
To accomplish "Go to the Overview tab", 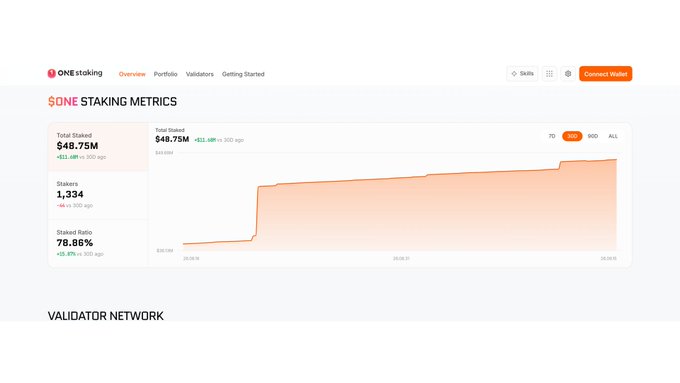I will 132,74.
